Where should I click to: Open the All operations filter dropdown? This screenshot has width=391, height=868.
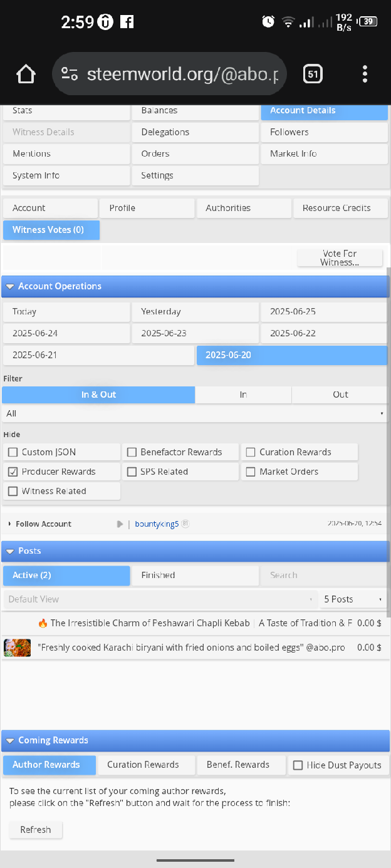pyautogui.click(x=195, y=414)
